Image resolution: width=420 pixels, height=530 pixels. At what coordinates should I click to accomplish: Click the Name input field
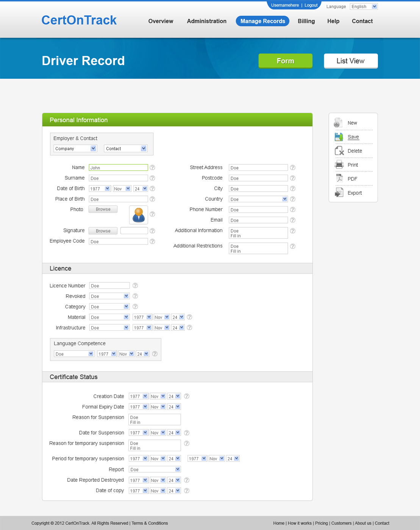[x=118, y=167]
